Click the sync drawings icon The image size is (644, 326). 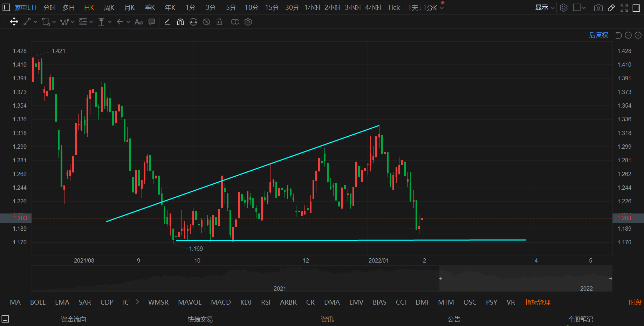(193, 22)
